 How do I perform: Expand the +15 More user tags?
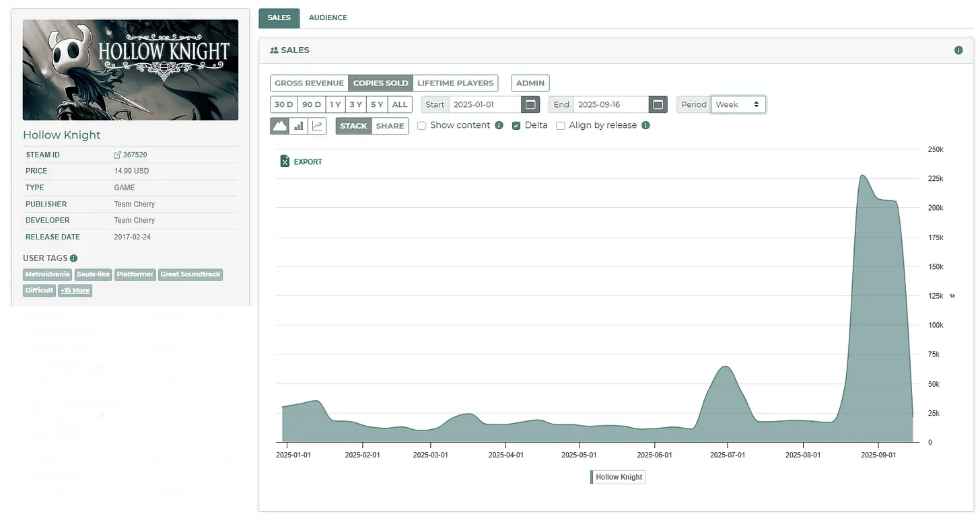[x=75, y=291]
